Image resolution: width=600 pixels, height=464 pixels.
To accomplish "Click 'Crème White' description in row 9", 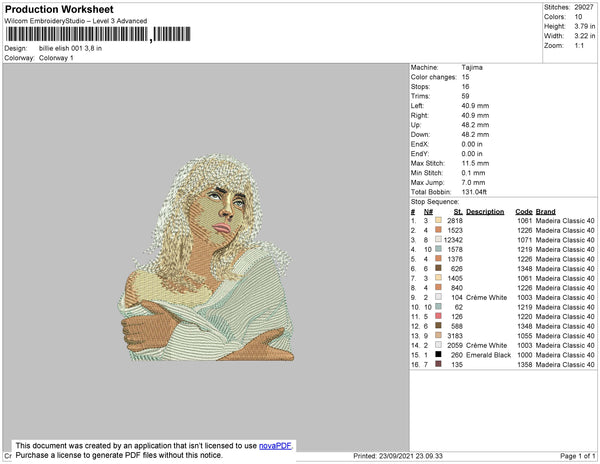I will tap(486, 297).
